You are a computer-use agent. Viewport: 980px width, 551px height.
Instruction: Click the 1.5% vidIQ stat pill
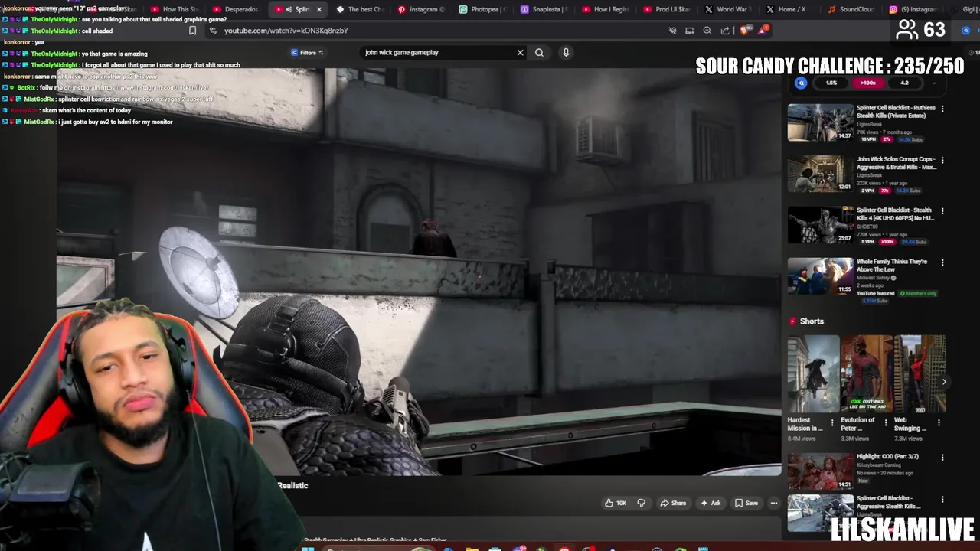[x=832, y=83]
